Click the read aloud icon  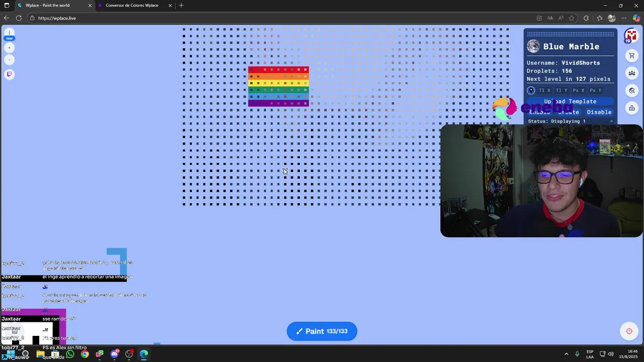tap(560, 18)
